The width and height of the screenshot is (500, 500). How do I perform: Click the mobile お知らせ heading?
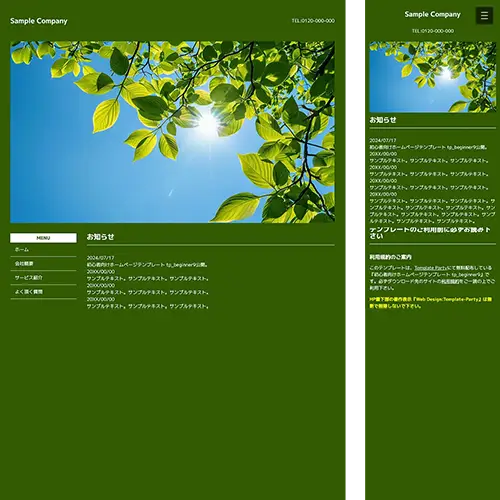coord(383,120)
